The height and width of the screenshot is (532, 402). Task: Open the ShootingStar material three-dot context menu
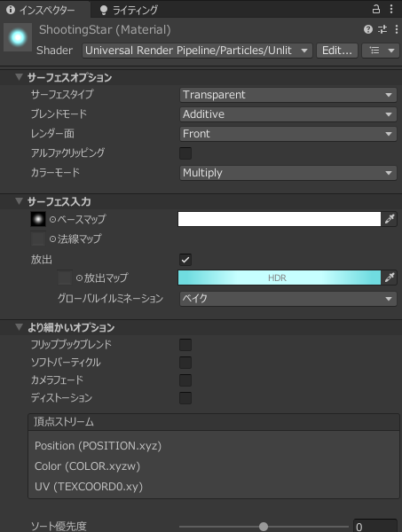396,29
